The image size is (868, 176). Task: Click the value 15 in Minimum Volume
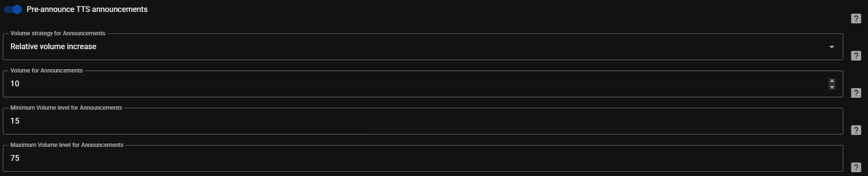(15, 121)
